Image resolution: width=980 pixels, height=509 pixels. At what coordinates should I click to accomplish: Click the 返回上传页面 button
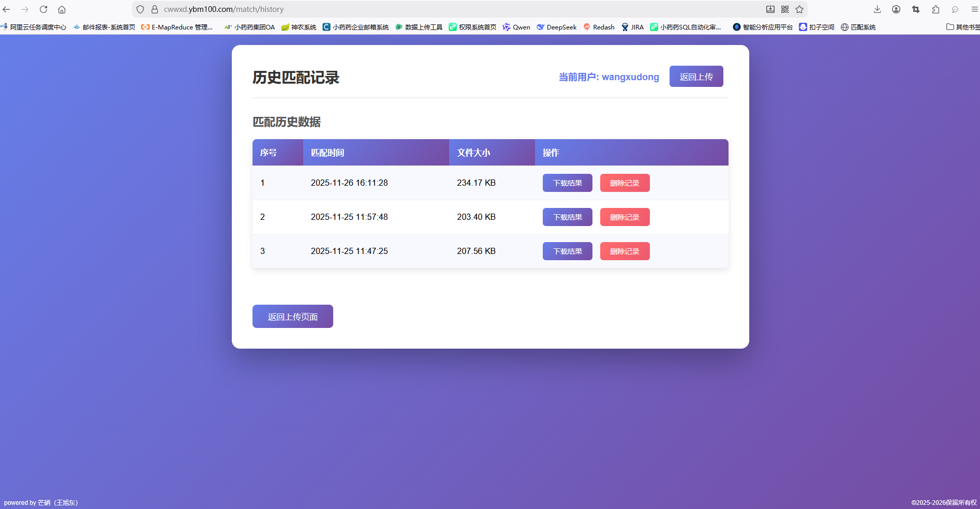click(x=292, y=317)
